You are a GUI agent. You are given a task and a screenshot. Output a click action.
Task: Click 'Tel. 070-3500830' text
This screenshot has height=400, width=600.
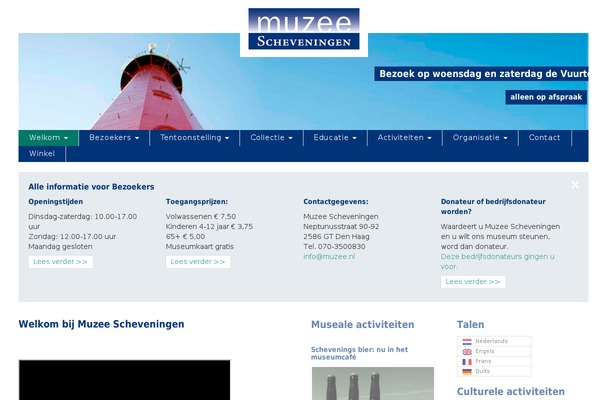[x=334, y=247]
